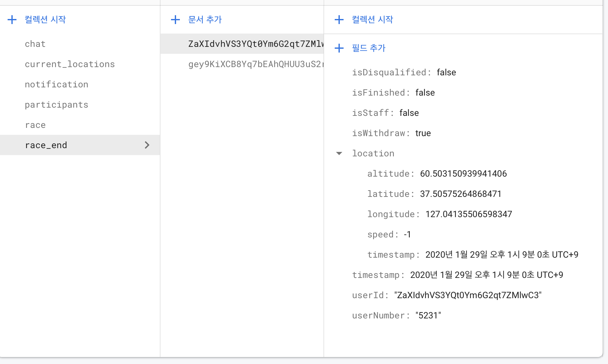608x364 pixels.
Task: Click plus icon beside 필드 추가
Action: (339, 48)
